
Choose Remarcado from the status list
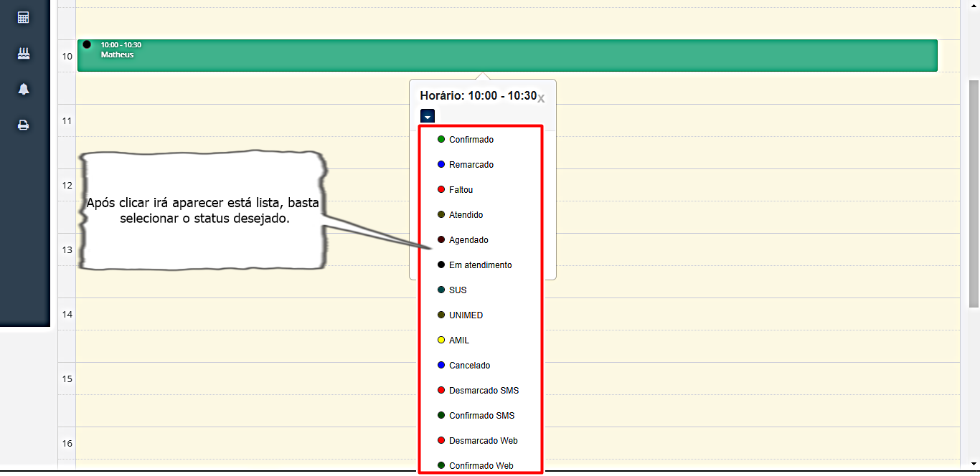[x=471, y=165]
